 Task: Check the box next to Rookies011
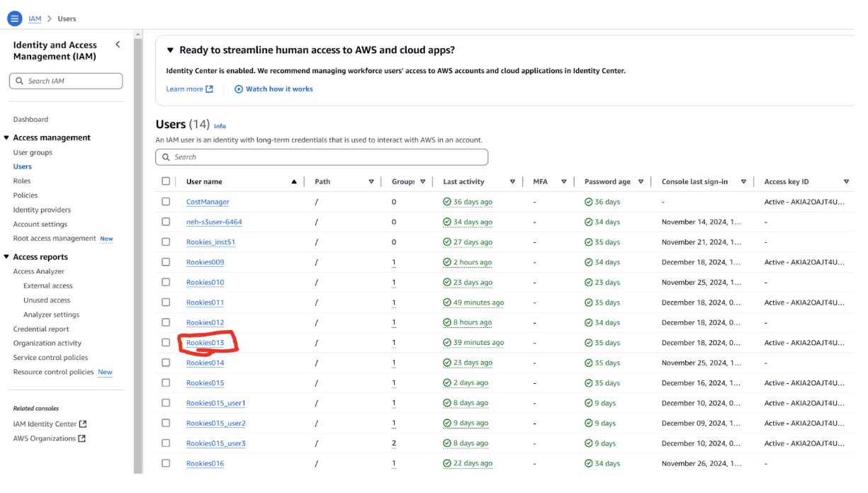coord(166,302)
